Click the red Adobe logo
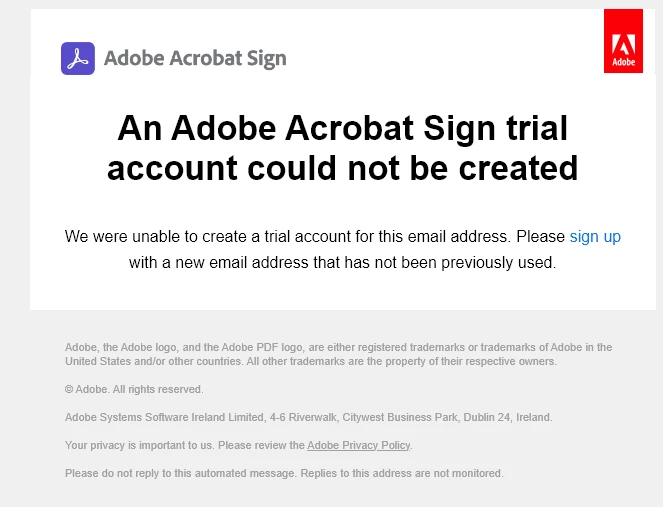This screenshot has width=663, height=507. pos(623,41)
